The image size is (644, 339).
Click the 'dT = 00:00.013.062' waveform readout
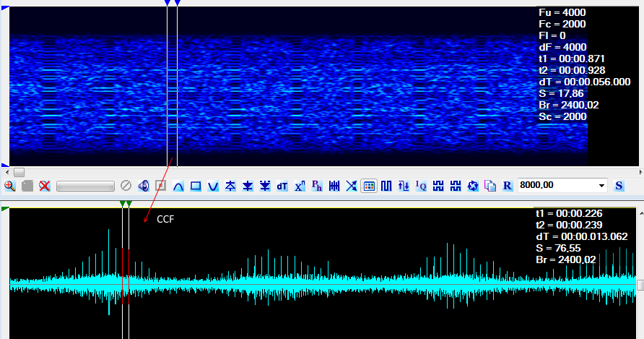pos(582,236)
